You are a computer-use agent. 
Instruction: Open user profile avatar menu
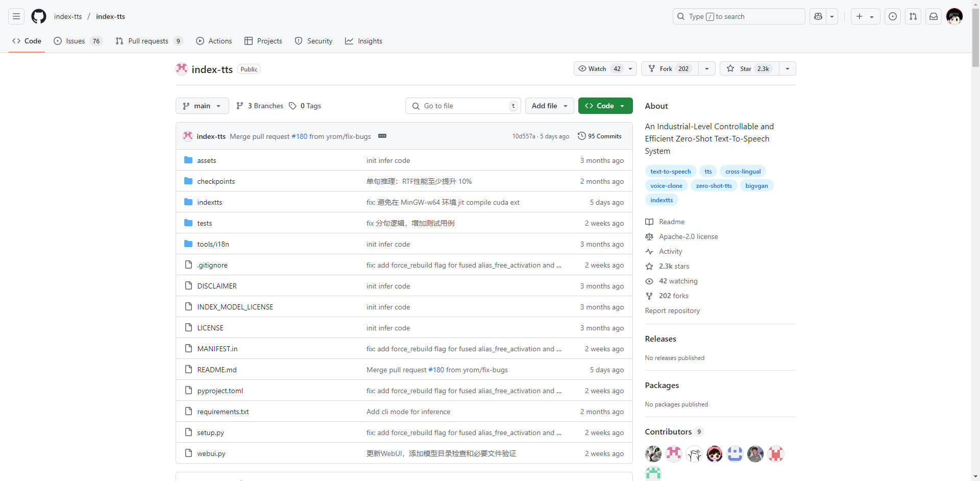click(954, 16)
